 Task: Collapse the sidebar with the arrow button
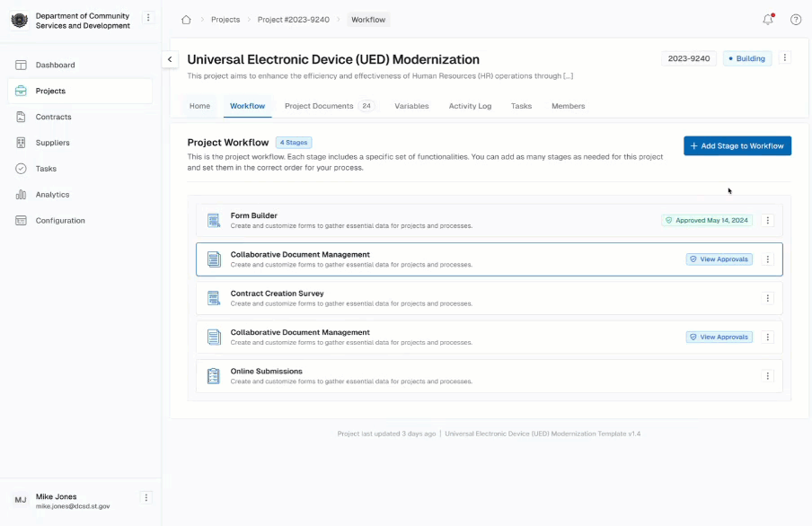pos(170,59)
